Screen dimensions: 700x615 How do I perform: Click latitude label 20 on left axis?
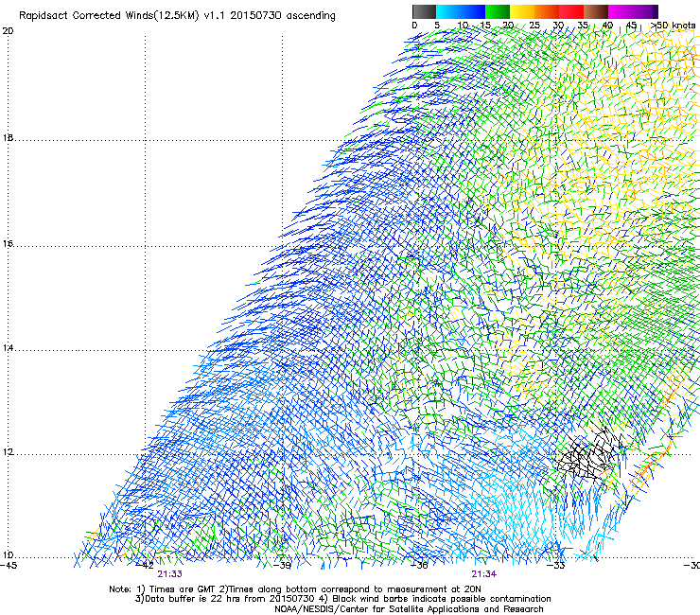coord(8,31)
